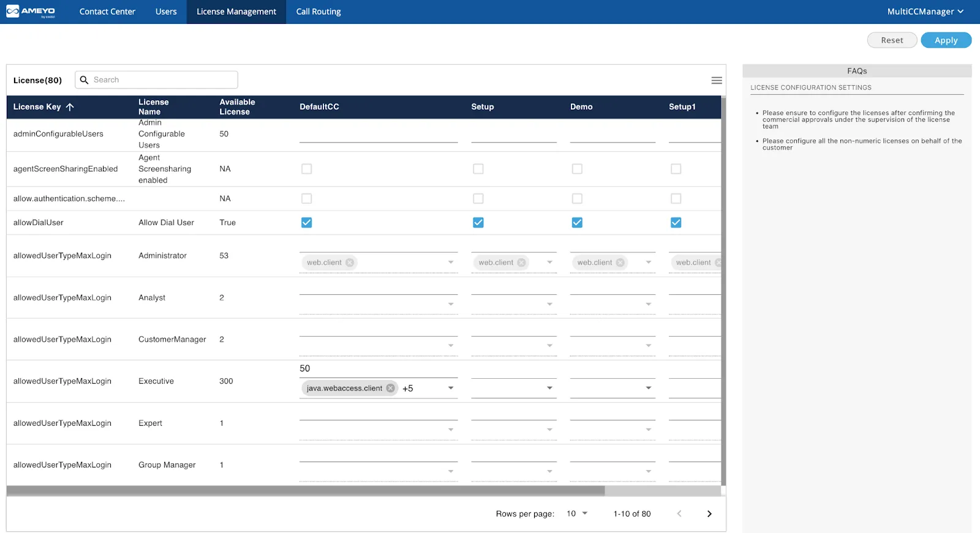Toggle License Key sort arrow
Screen dimensions: 980x533
[70, 107]
